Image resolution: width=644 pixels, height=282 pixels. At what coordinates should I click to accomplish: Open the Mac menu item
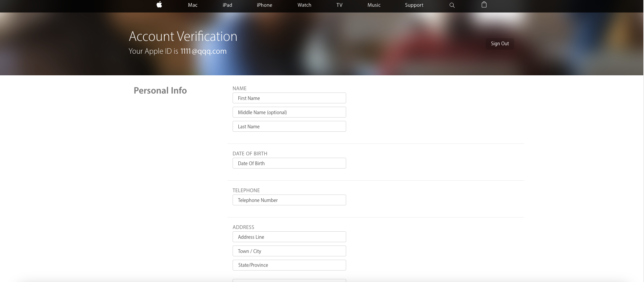pyautogui.click(x=193, y=5)
